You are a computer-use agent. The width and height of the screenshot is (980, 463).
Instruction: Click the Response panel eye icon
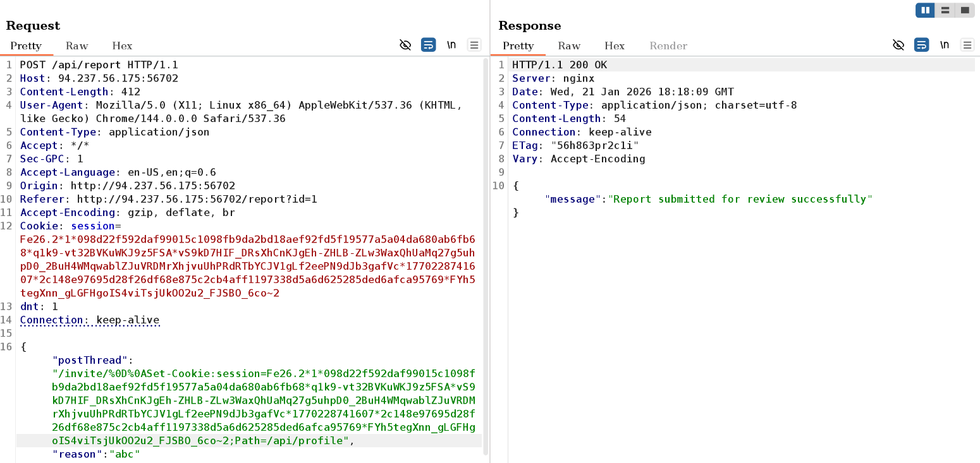tap(898, 45)
